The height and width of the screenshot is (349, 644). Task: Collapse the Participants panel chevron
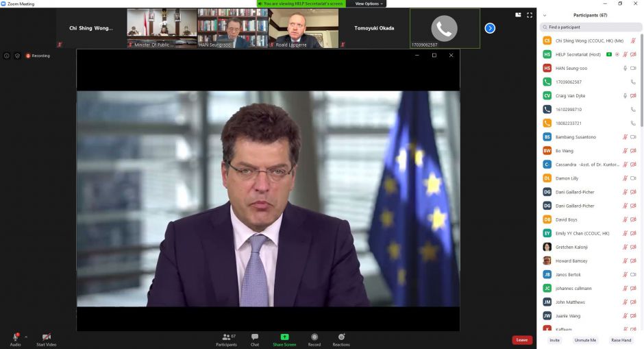[544, 15]
